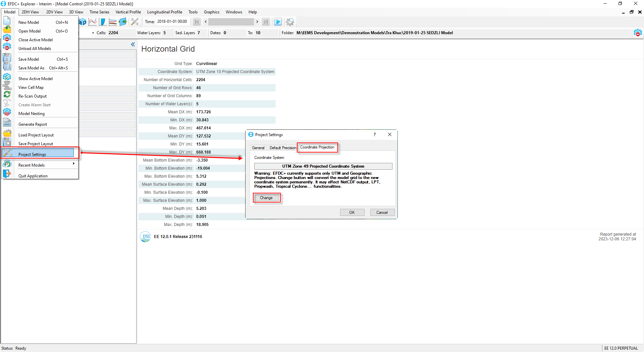
Task: Jump to the first time step
Action: point(197,22)
